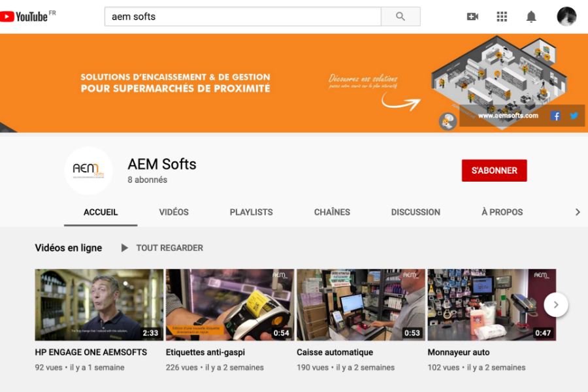Viewport: 588px width, 392px height.
Task: Click the AEM Softs channel name
Action: click(x=161, y=164)
